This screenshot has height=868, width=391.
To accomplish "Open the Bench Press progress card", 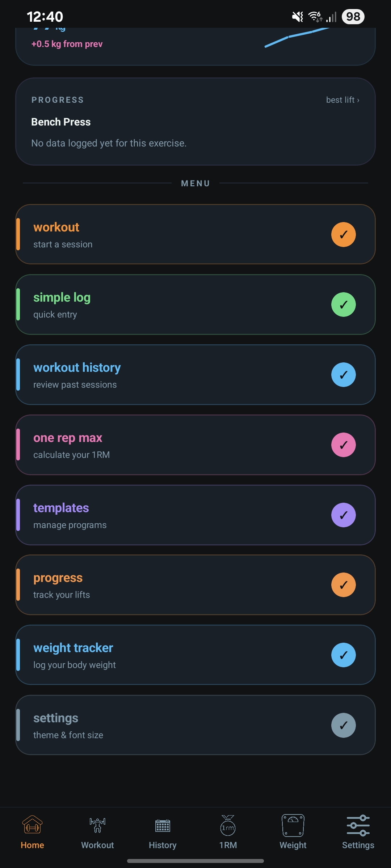I will pos(195,122).
